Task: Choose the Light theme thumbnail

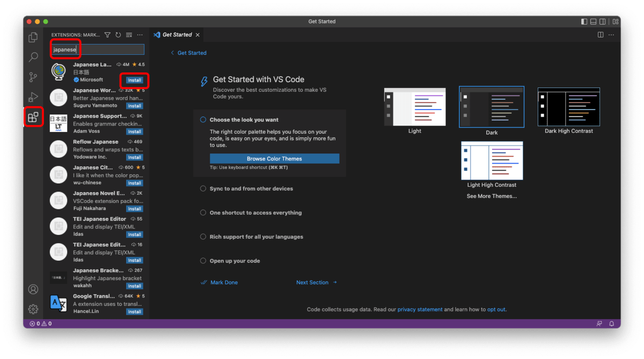Action: (x=415, y=107)
